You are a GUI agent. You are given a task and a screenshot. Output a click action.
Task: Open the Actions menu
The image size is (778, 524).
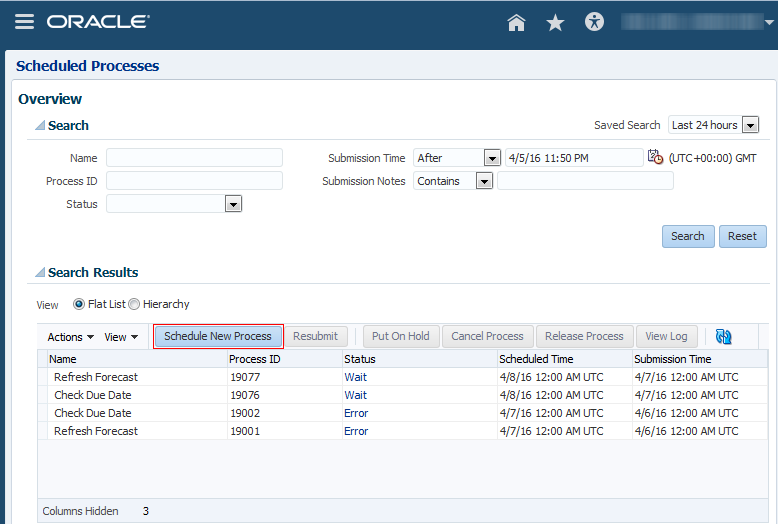pyautogui.click(x=70, y=337)
